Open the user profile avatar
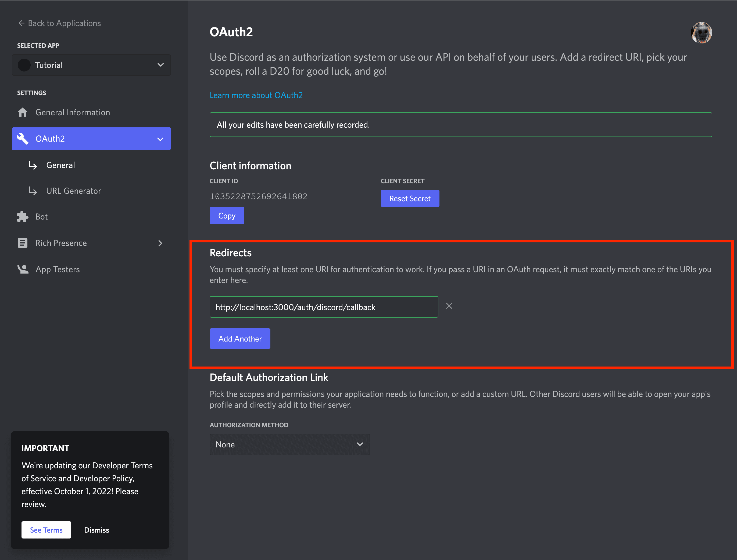The image size is (737, 560). 701,33
